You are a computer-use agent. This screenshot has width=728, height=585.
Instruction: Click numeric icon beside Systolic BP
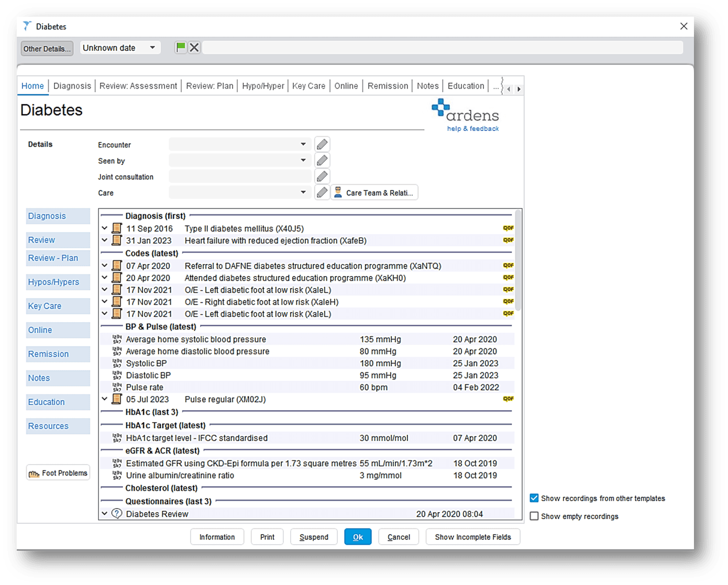[x=117, y=363]
